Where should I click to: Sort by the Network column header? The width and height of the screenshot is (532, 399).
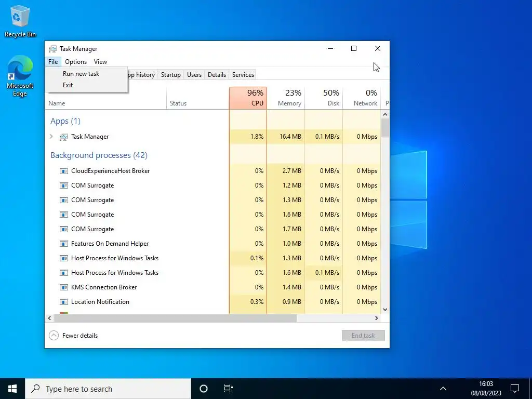coord(362,98)
